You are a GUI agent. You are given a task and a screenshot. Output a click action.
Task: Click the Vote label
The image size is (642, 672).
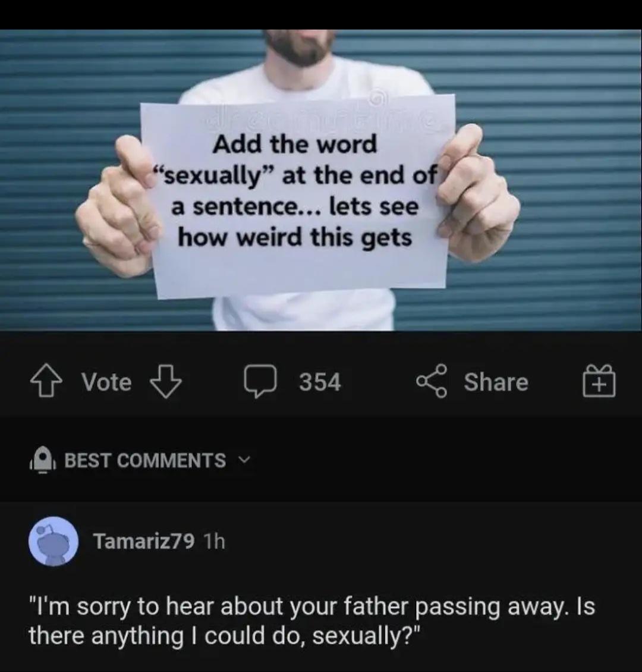106,381
